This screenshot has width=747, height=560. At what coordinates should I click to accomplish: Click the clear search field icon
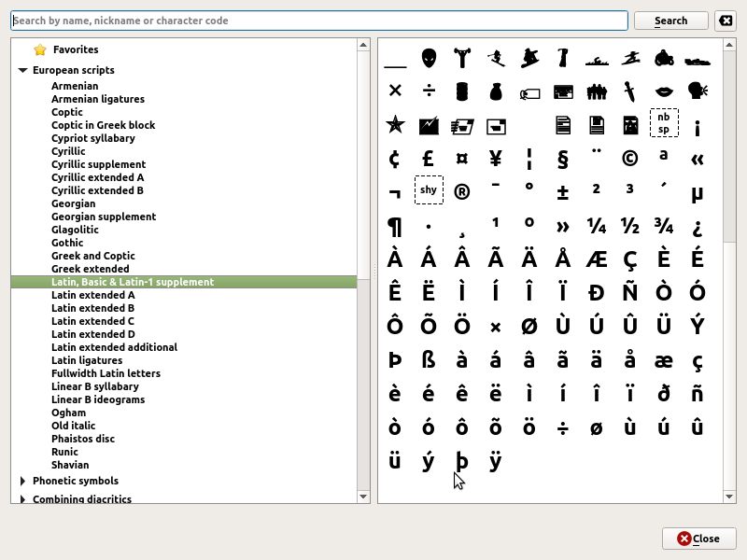tap(726, 21)
